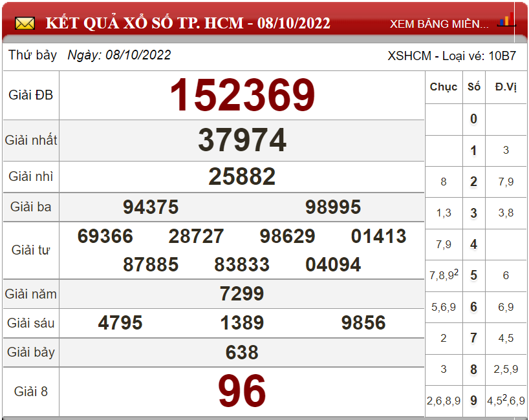Select fifth prize number 7299
The height and width of the screenshot is (420, 529).
pos(242,293)
